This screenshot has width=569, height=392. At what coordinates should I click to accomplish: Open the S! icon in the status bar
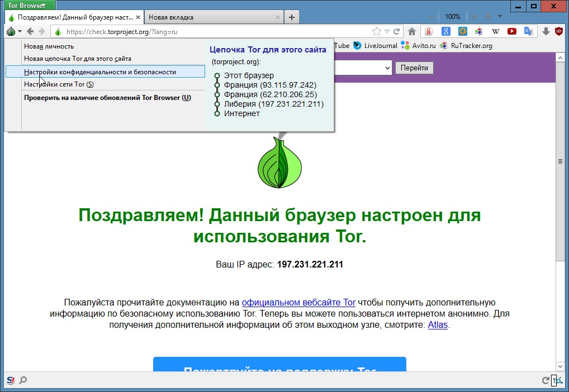coord(11,380)
